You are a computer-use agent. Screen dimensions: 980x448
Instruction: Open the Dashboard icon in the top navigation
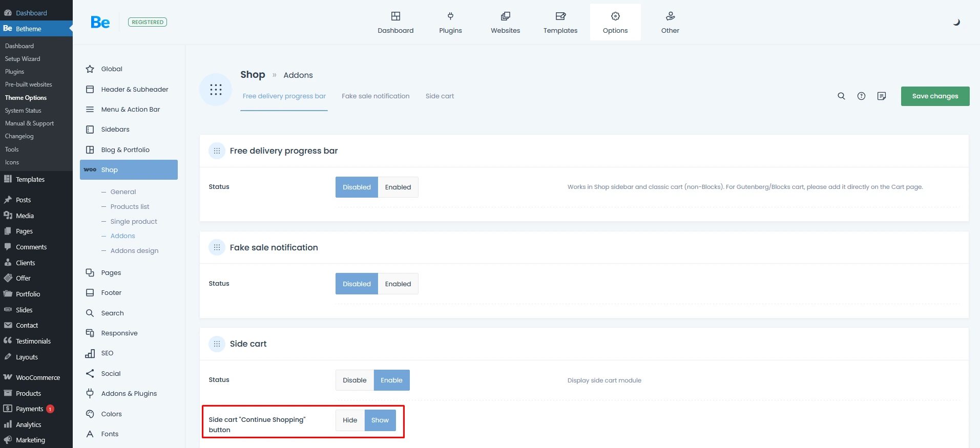pyautogui.click(x=395, y=16)
